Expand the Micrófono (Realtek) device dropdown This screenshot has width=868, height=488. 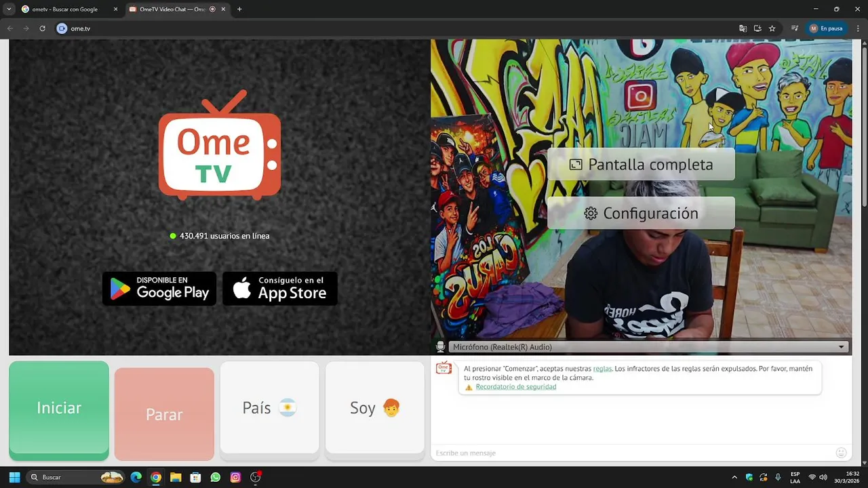649,347
